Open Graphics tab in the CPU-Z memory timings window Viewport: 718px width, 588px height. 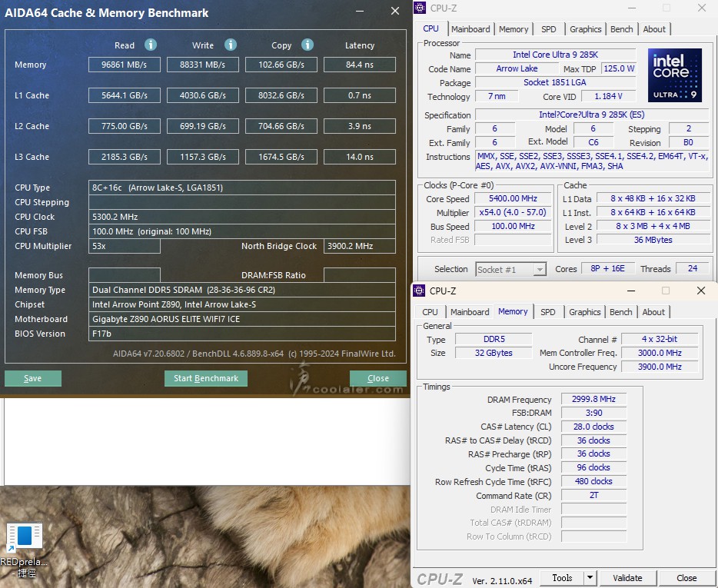[x=585, y=312]
